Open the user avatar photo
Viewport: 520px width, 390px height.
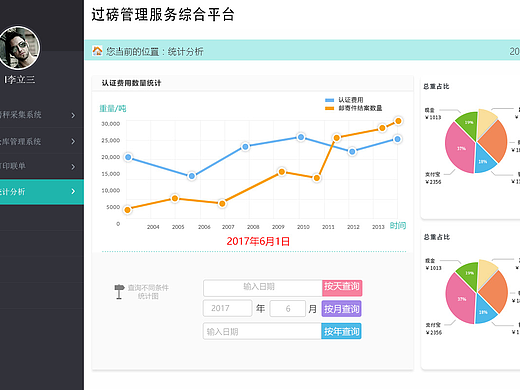pyautogui.click(x=19, y=48)
